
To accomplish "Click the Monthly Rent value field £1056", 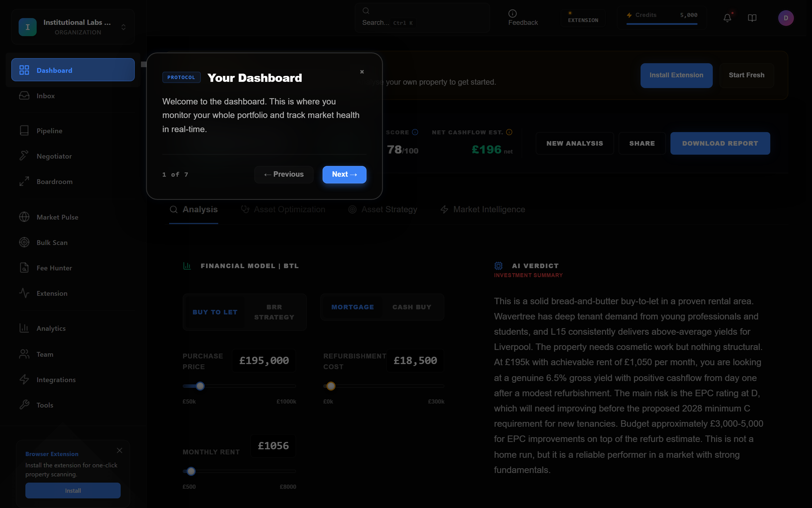I will (273, 446).
